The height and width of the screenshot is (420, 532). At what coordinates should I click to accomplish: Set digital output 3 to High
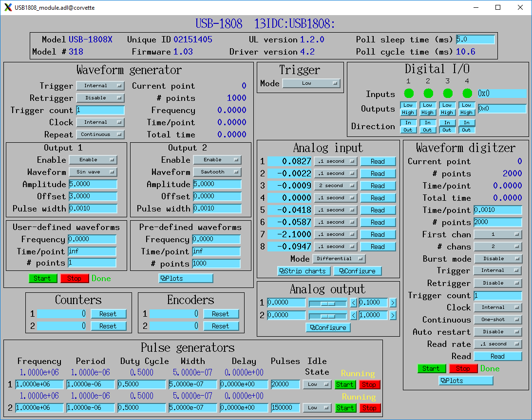coord(447,112)
